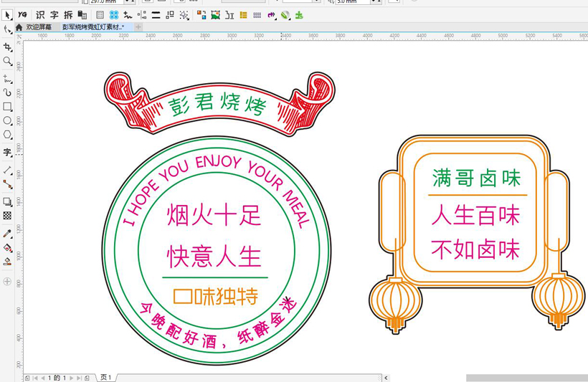Go to the last page arrow
588x382 pixels.
tap(79, 378)
